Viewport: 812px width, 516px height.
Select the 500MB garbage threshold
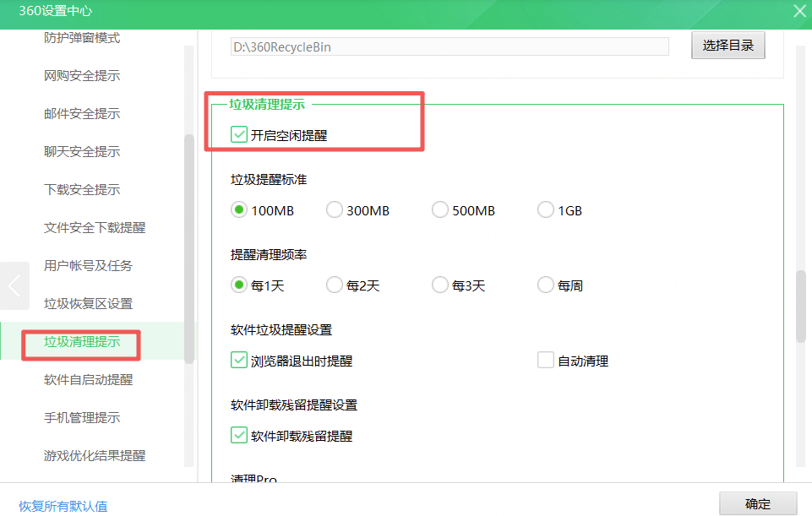point(439,210)
